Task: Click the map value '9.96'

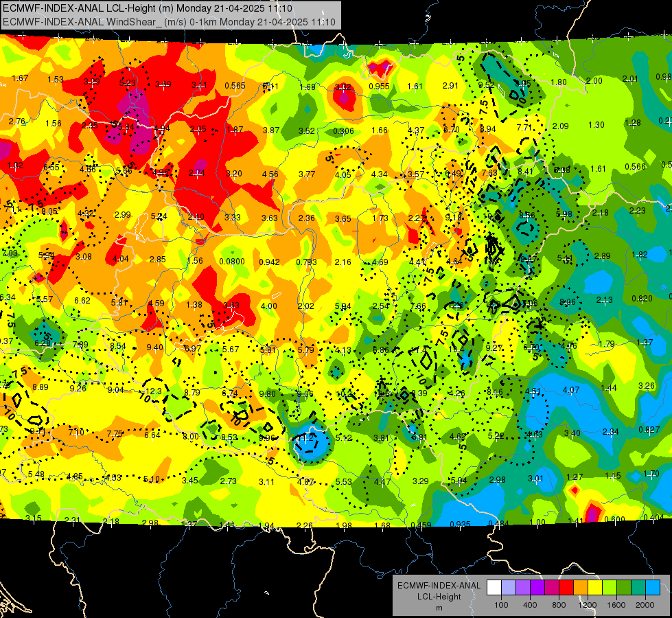Action: (x=266, y=438)
